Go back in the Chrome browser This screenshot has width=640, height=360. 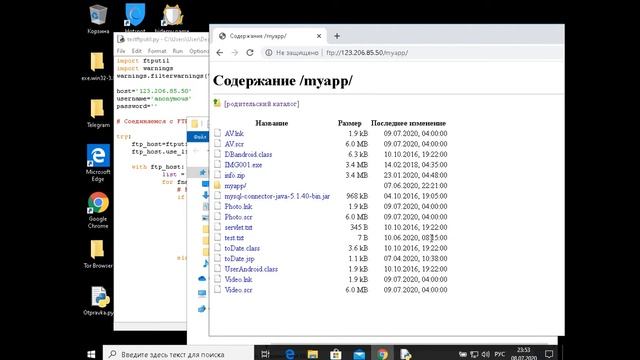pyautogui.click(x=220, y=53)
